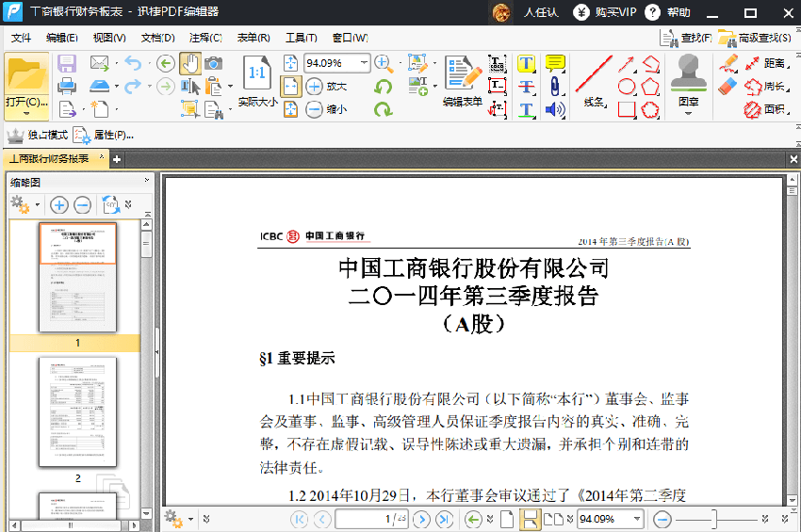Select the Snapshot camera tool

[x=214, y=63]
